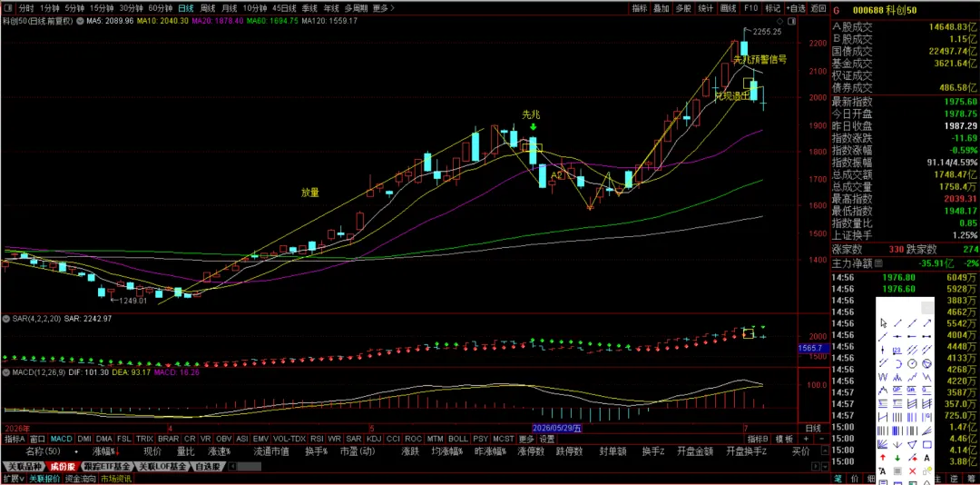
Task: Place a green down arrow marker
Action: [x=897, y=458]
